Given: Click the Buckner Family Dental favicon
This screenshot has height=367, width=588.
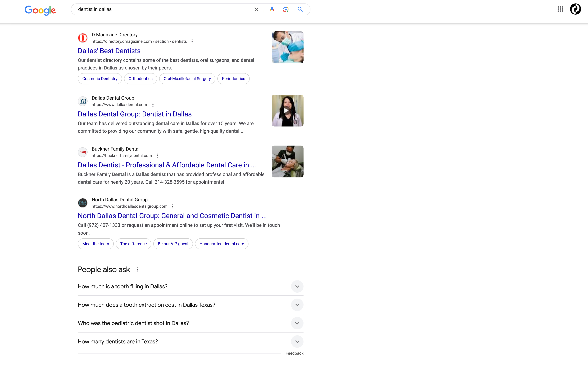Looking at the screenshot, I should (83, 152).
